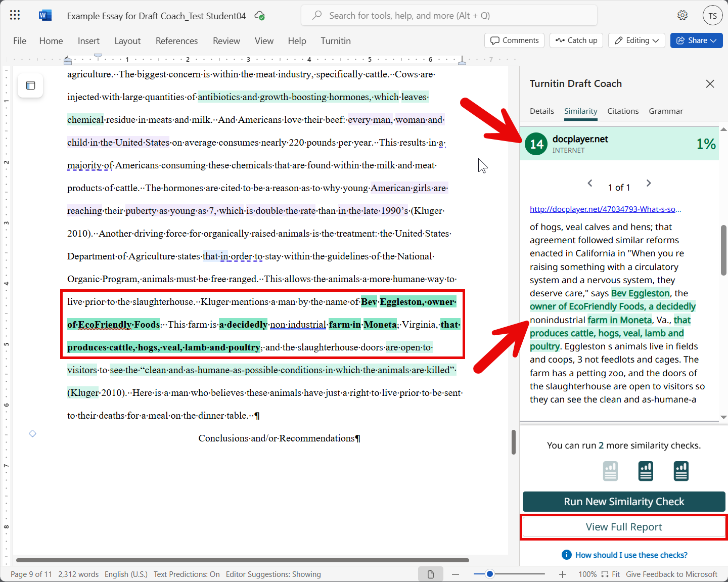Go to next match with right chevron
Image resolution: width=728 pixels, height=582 pixels.
pyautogui.click(x=649, y=183)
